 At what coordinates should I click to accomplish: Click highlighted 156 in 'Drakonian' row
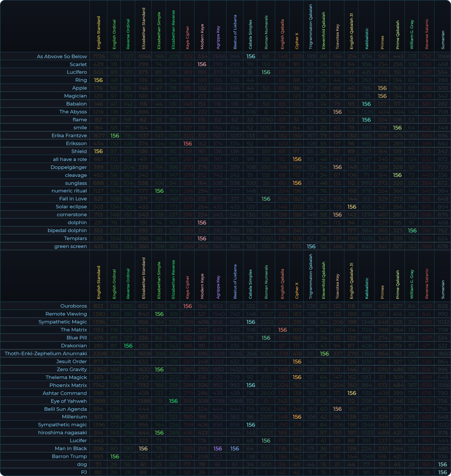point(128,346)
